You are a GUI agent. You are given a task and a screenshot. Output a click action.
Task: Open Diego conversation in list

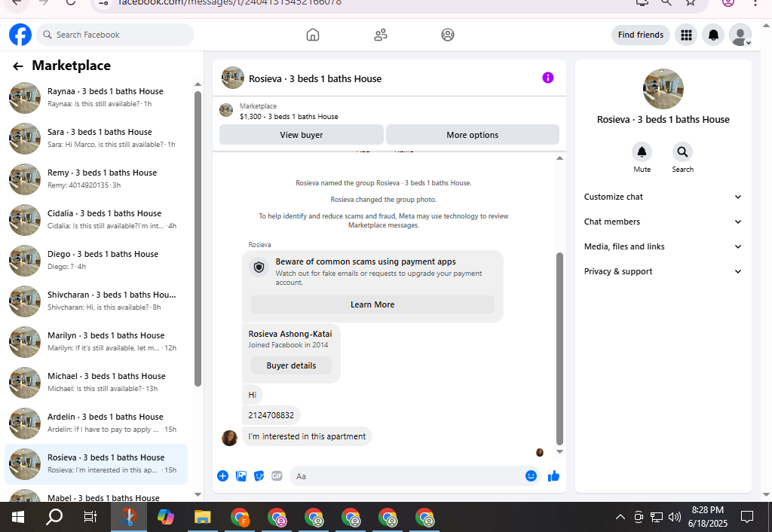click(x=96, y=260)
